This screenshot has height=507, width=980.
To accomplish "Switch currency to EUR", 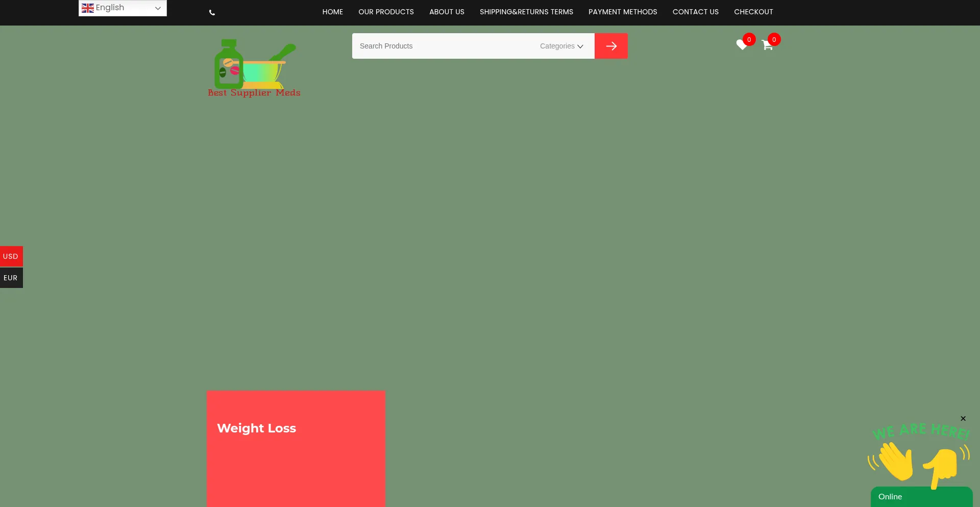I will click(11, 278).
